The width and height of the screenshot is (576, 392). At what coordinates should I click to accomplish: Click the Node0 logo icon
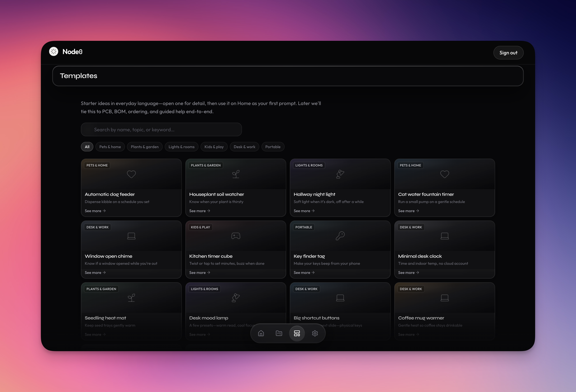54,51
